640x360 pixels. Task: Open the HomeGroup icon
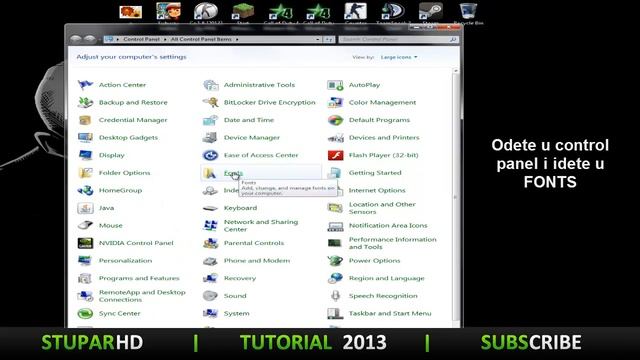coord(85,190)
